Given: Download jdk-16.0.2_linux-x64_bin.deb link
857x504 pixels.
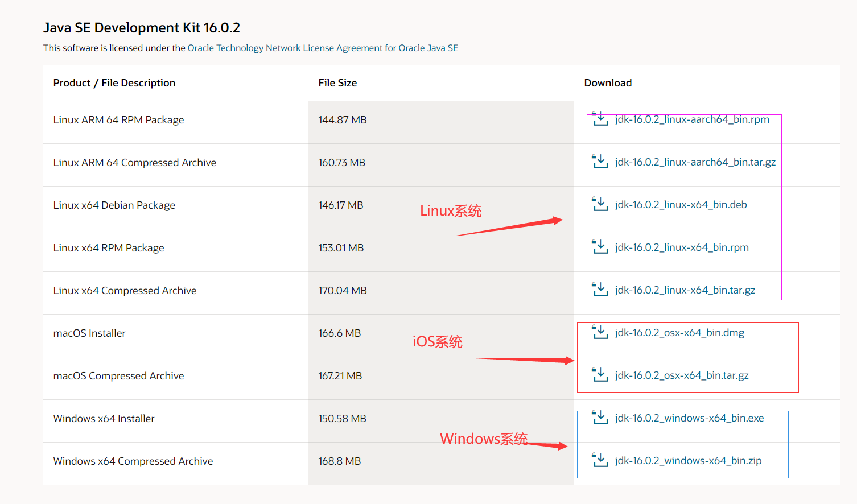Looking at the screenshot, I should (x=681, y=205).
